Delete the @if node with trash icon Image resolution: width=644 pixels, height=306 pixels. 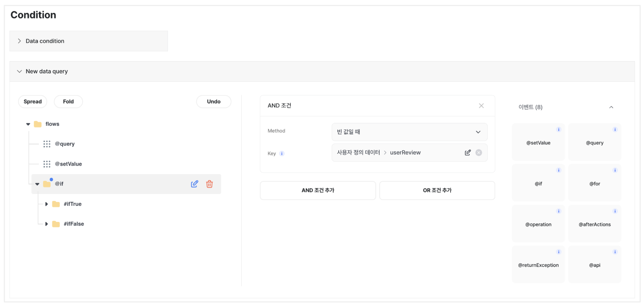[x=209, y=184]
